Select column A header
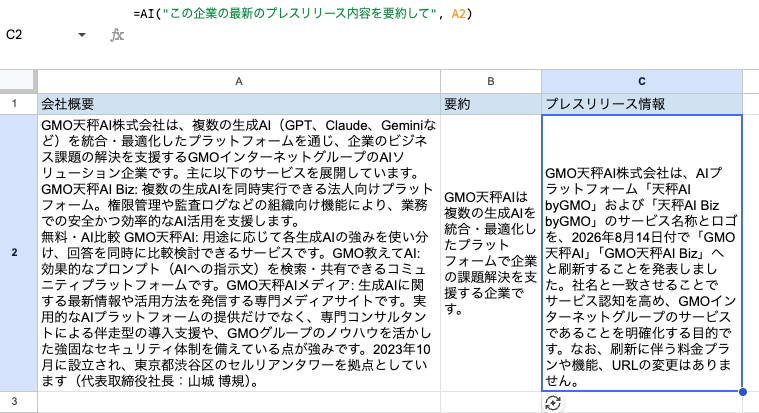Image resolution: width=759 pixels, height=413 pixels. 239,81
